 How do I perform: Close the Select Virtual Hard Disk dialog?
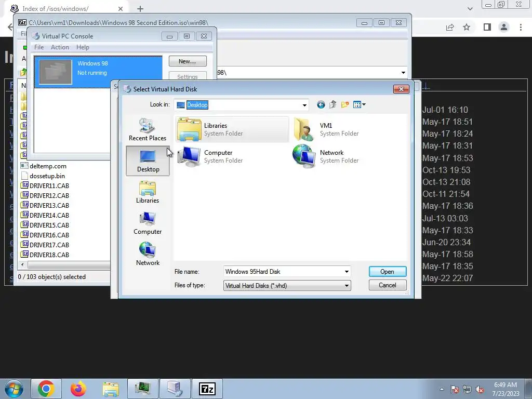401,89
